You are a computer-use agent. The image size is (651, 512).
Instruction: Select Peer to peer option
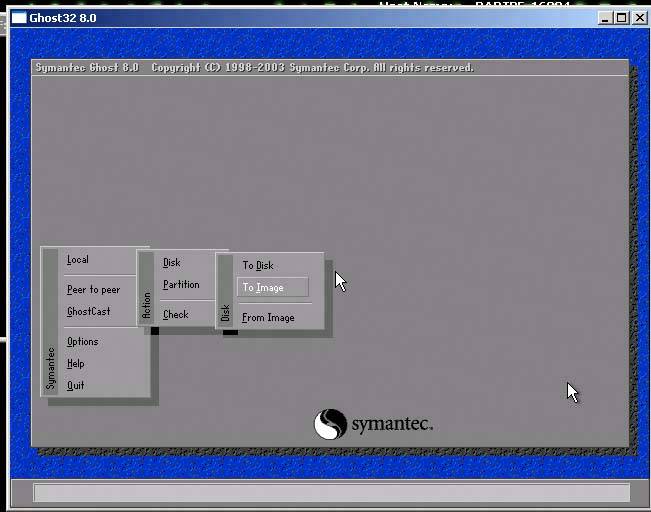[x=93, y=290]
